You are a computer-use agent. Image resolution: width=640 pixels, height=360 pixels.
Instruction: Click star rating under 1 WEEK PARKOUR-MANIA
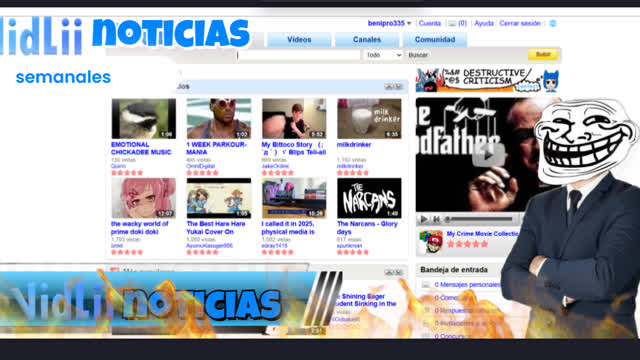point(202,173)
